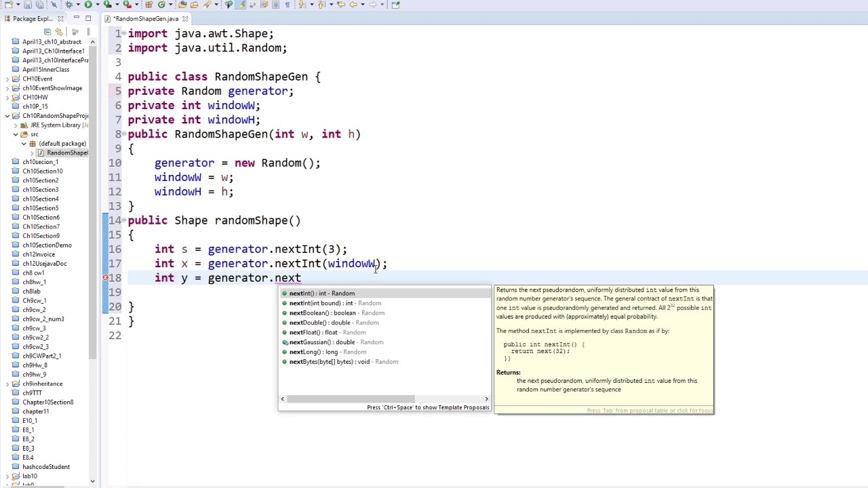The width and height of the screenshot is (868, 488).
Task: Click the External Tools run icon
Action: [x=127, y=5]
